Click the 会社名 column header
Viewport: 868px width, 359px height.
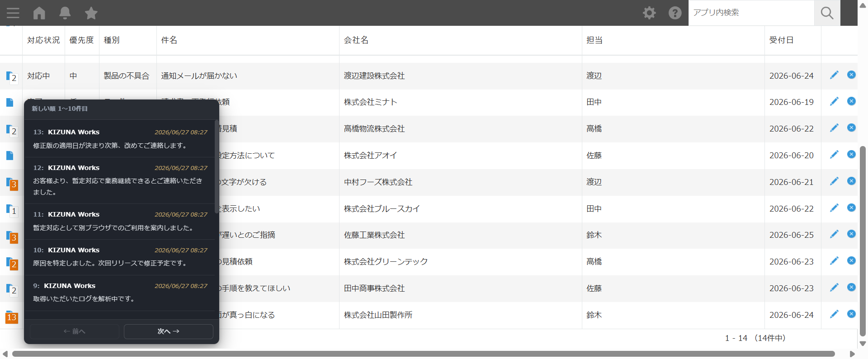(461, 40)
